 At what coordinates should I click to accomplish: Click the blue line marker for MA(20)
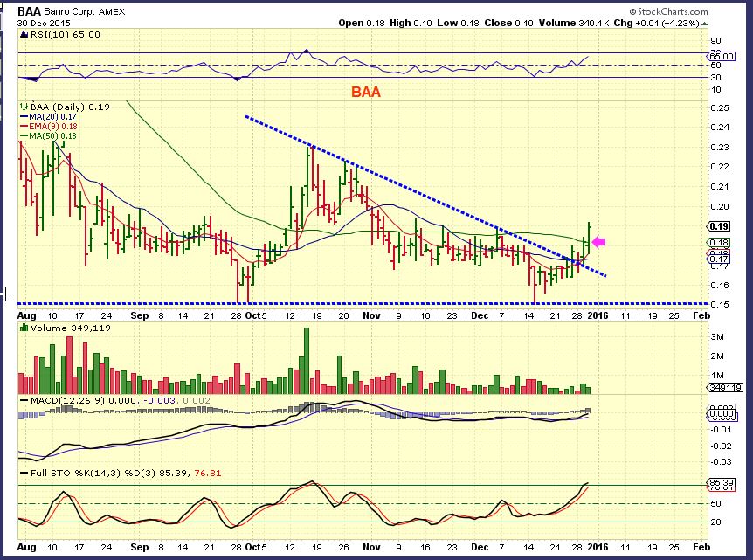(x=24, y=117)
